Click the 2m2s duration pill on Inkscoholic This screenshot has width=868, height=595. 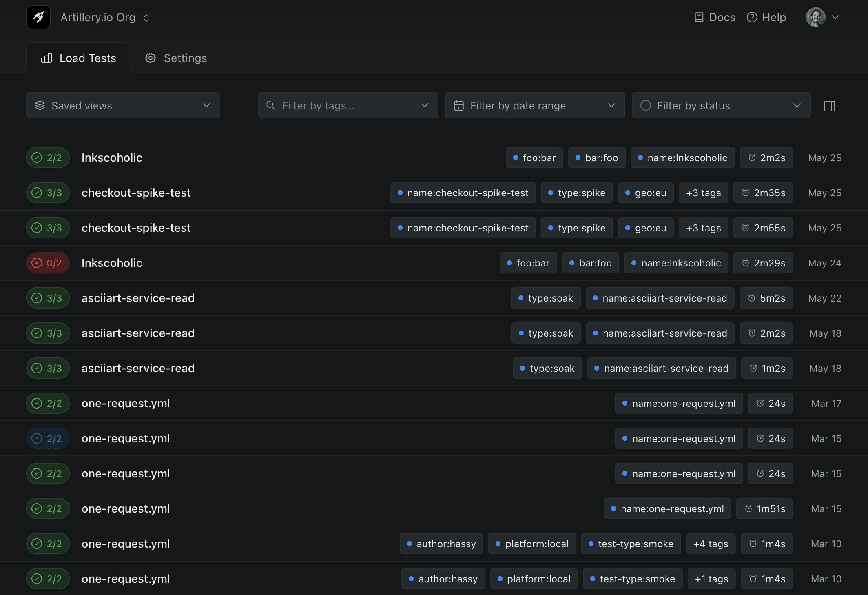766,158
